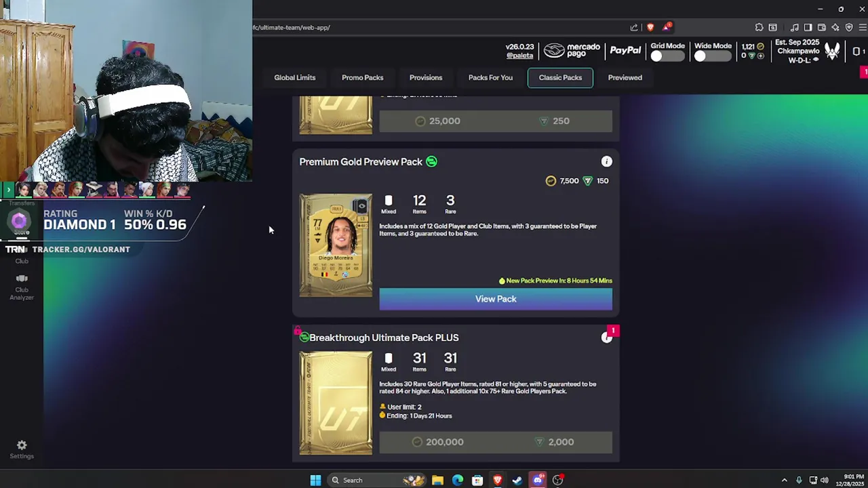Screen dimensions: 868x488
Task: Click the TRACKER.GG/VALORANT overlay text
Action: [81, 249]
